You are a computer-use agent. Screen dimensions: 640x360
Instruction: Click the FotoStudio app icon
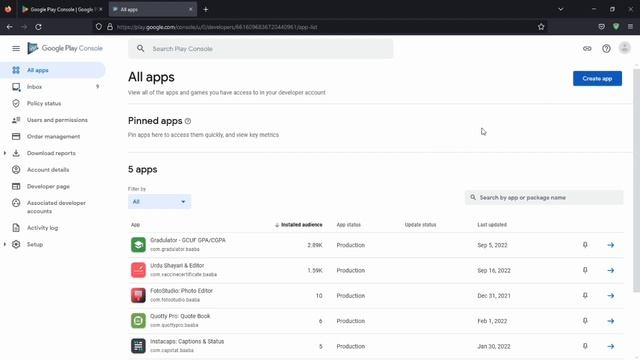pos(138,296)
